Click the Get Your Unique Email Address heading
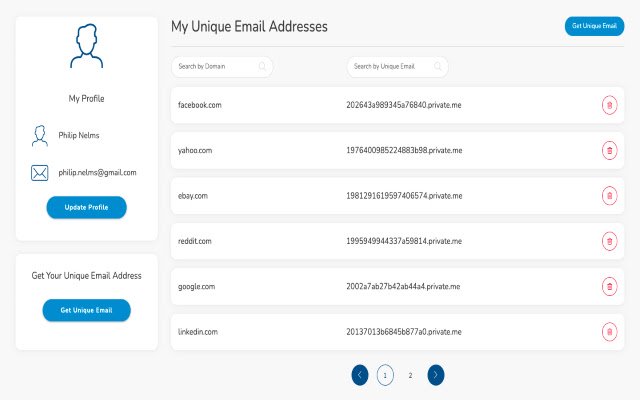The width and height of the screenshot is (640, 400). (87, 276)
